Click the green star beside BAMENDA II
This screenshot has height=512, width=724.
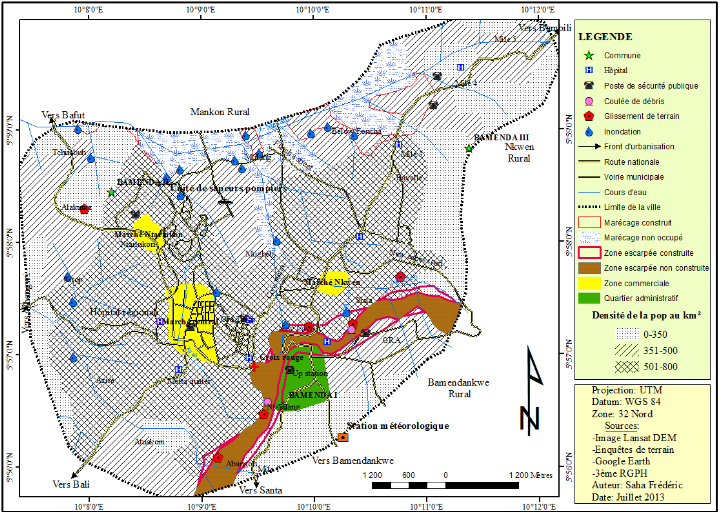(x=111, y=192)
